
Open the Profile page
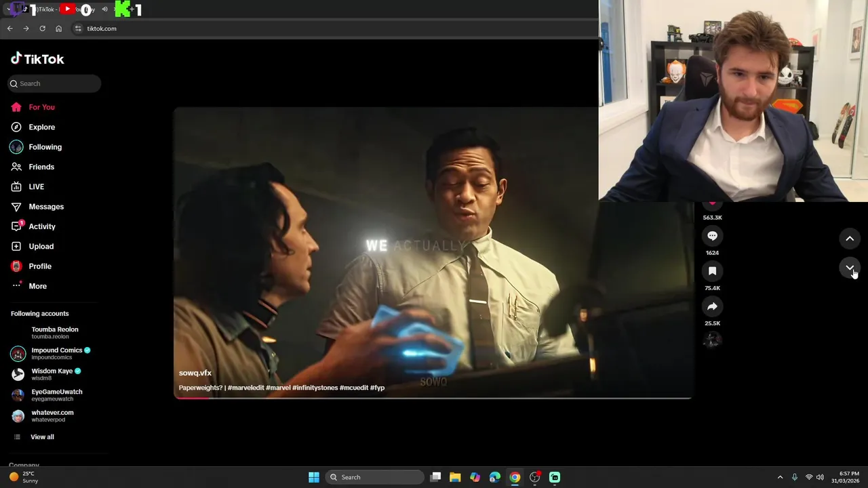(31, 266)
